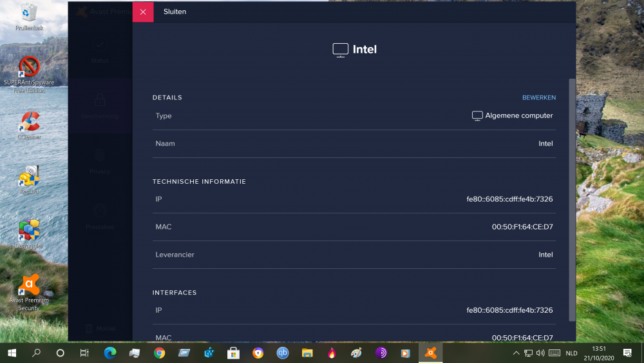The width and height of the screenshot is (644, 363).
Task: Select the Algemene computer type value
Action: pyautogui.click(x=518, y=115)
